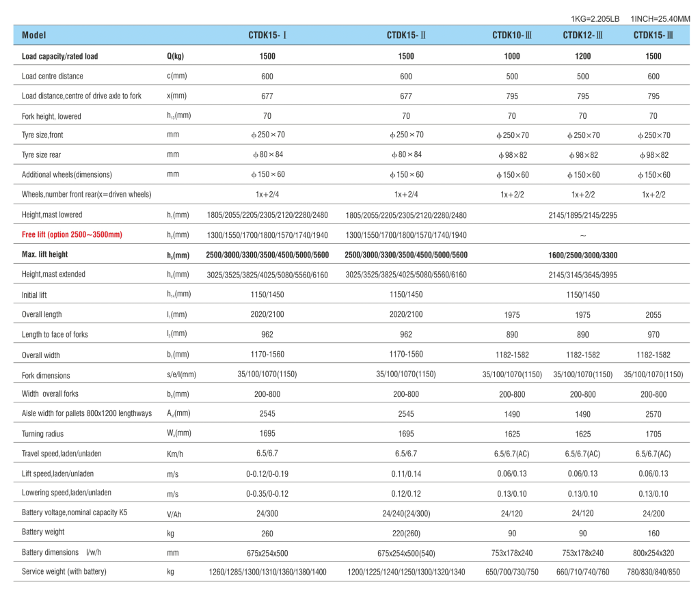
Task: Select lowering speed '0-0.35/0-0.12' value
Action: [x=267, y=494]
